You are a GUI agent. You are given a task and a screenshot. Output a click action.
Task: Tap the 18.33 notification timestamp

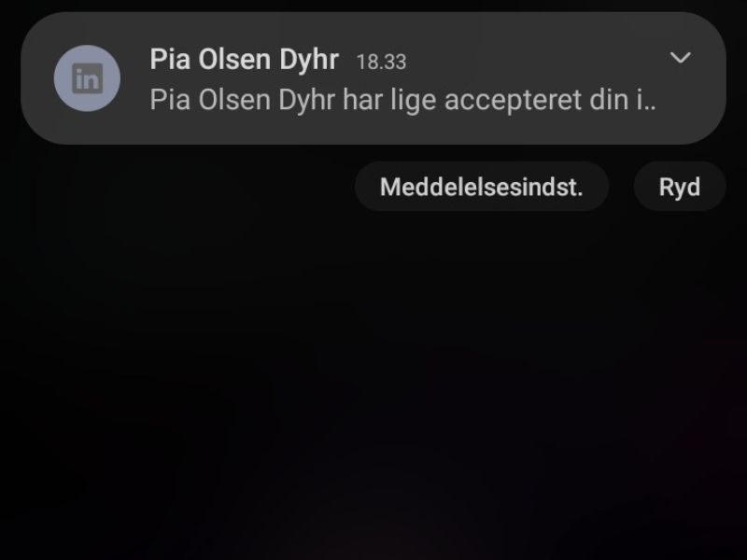point(381,62)
